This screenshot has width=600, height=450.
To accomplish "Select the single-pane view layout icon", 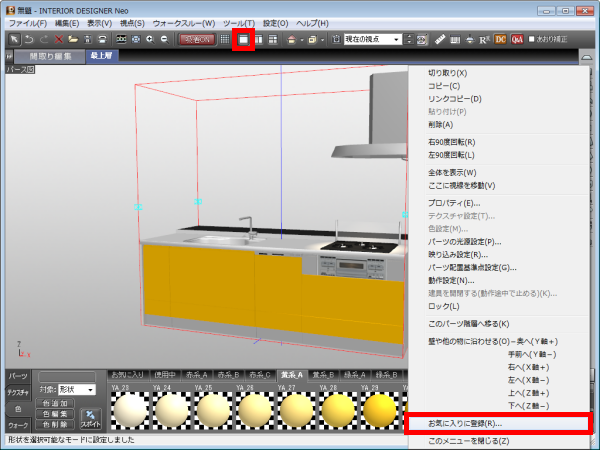I will 243,39.
